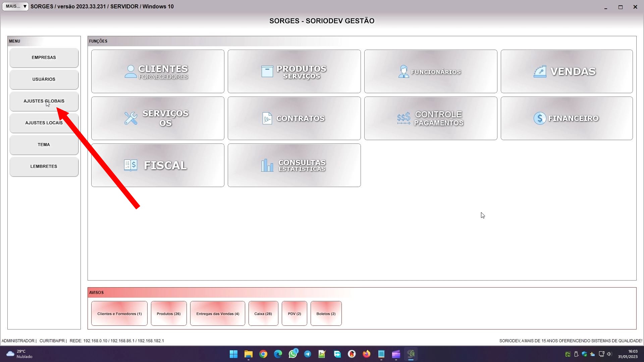The image size is (644, 362).
Task: Launch Microsoft Edge from the taskbar
Action: click(x=278, y=354)
